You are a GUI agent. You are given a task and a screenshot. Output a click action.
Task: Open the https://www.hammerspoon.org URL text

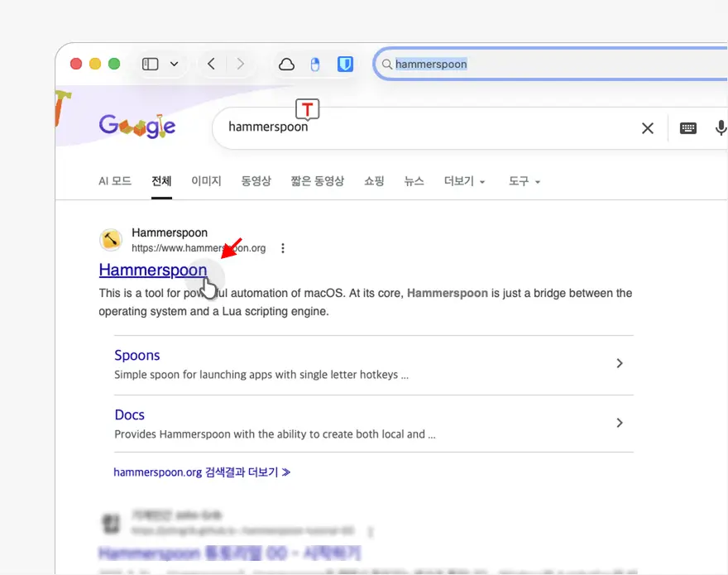point(199,248)
